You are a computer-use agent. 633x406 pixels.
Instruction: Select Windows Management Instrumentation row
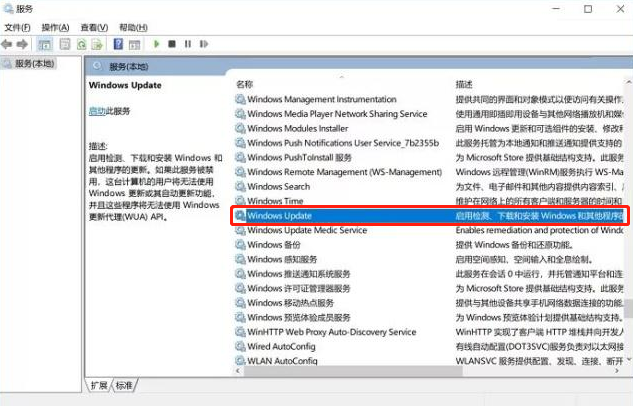click(430, 99)
